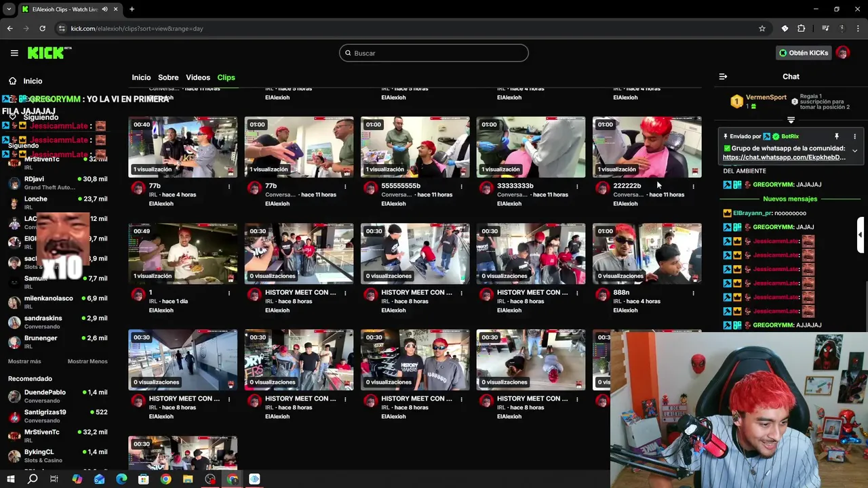
Task: Open the Chrome three-dot menu
Action: pos(859,28)
